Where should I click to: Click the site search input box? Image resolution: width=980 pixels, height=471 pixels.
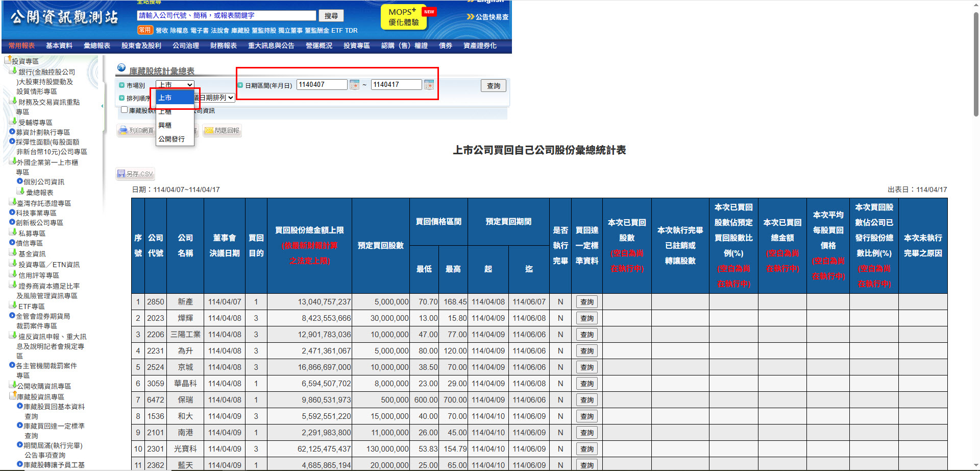coord(227,16)
